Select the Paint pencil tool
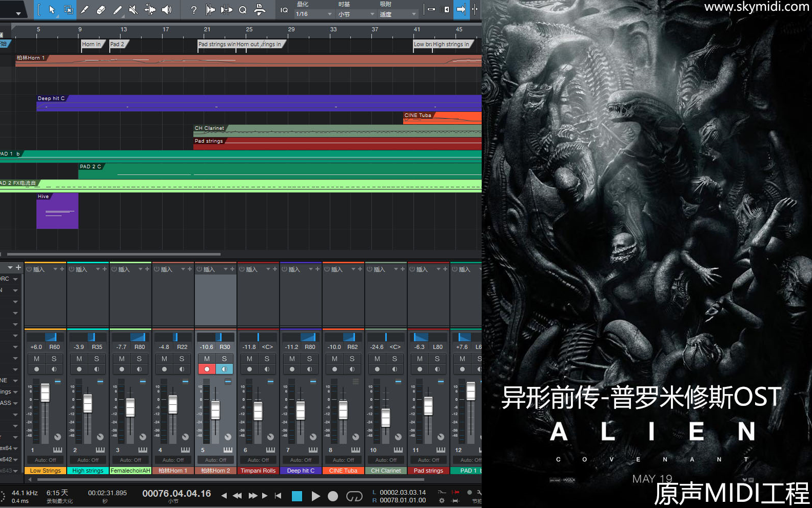 pyautogui.click(x=117, y=9)
